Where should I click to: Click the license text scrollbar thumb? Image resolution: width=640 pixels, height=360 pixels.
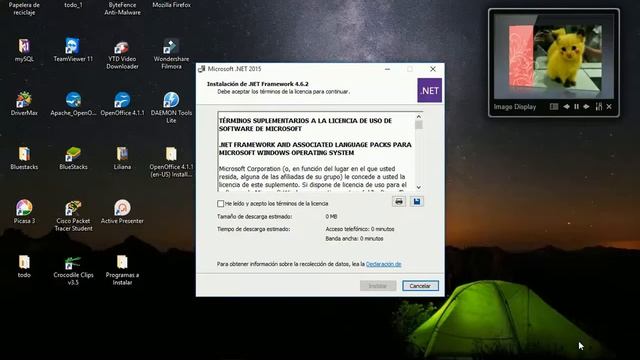pos(419,124)
